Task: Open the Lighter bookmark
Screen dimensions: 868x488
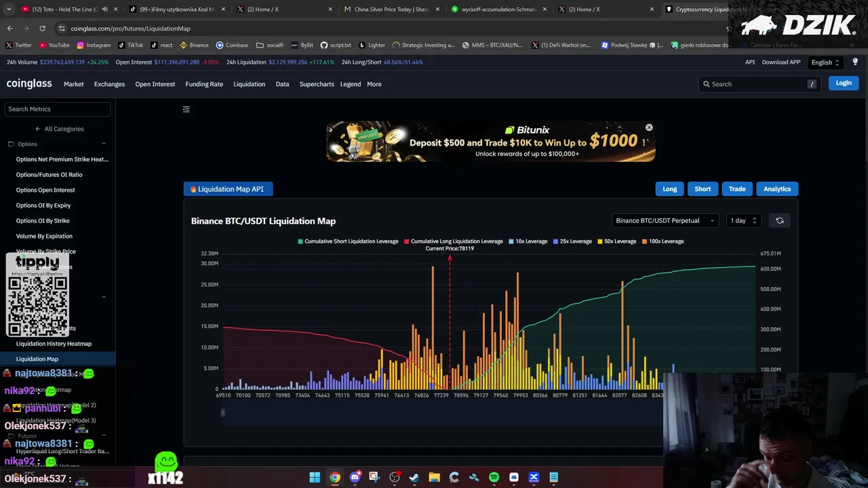Action: (372, 45)
